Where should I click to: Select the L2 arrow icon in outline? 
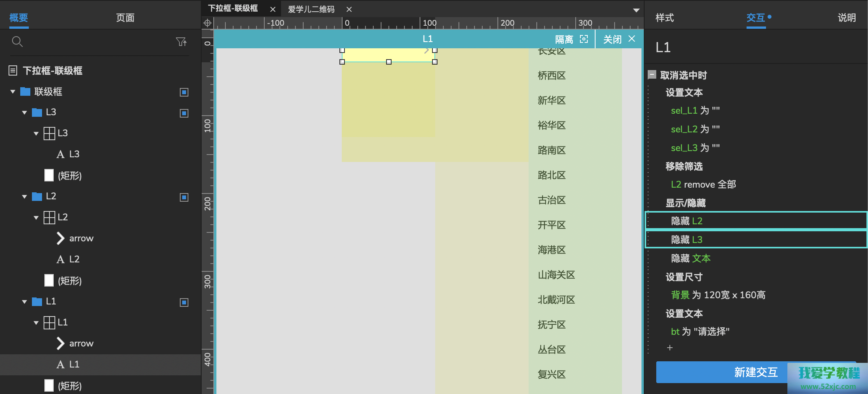click(60, 238)
